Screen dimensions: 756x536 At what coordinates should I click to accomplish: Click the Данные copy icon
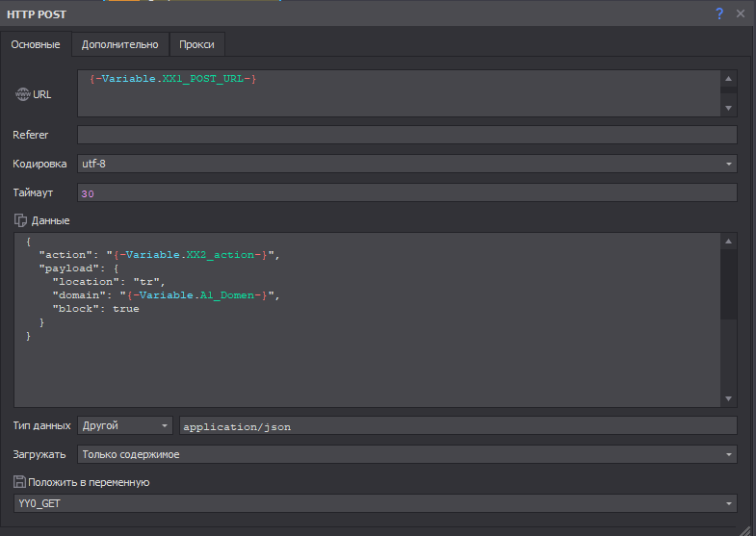pos(20,220)
